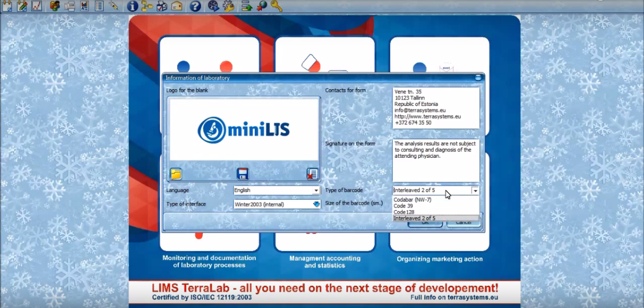Click 'Certified by ISO/IEC 12119:2003' text
The width and height of the screenshot is (644, 308).
coord(202,298)
